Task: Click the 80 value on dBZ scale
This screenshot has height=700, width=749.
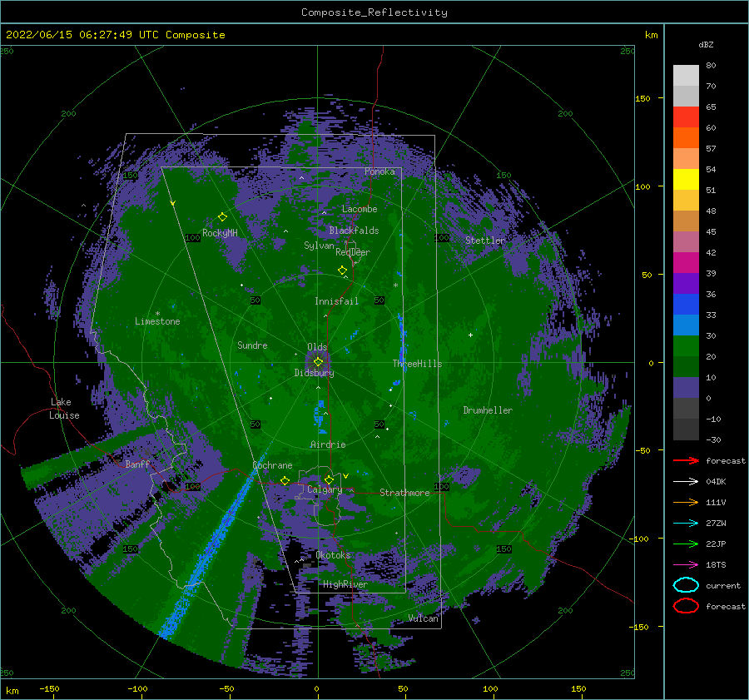Action: click(x=711, y=66)
